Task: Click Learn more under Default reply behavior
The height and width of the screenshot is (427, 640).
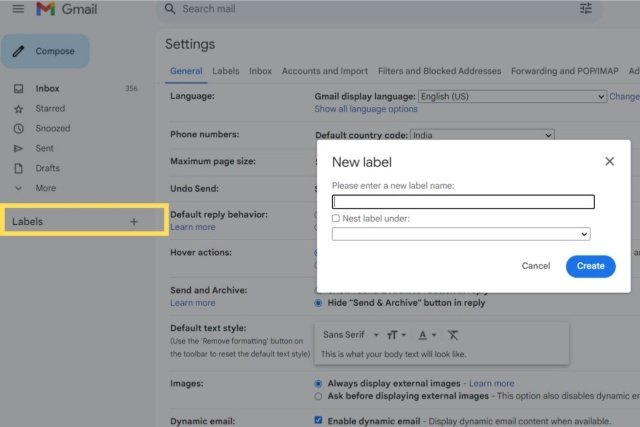Action: point(193,227)
